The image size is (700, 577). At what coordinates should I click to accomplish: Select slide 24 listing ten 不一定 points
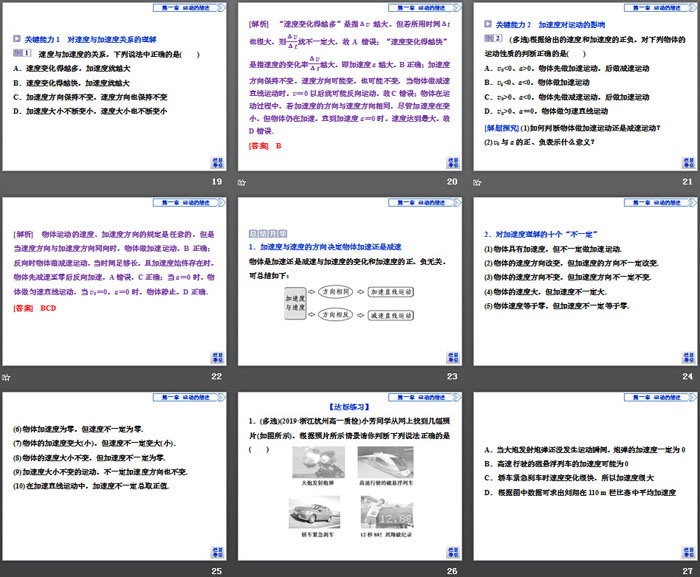pos(583,280)
